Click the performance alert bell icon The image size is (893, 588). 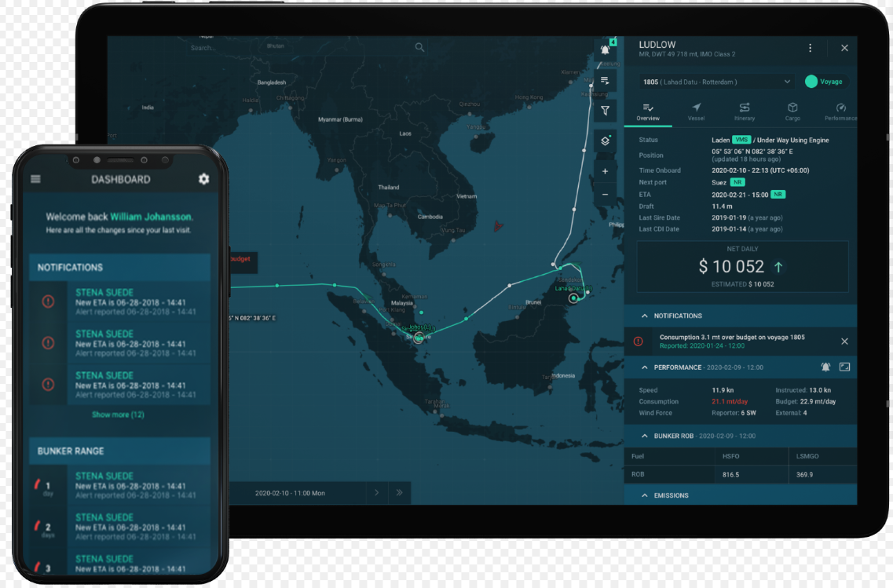coord(825,367)
